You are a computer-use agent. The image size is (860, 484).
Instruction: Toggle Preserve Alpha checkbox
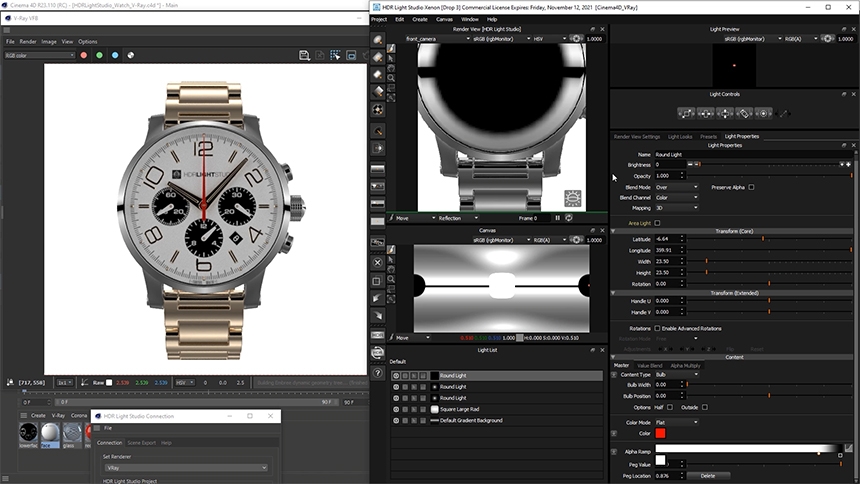click(751, 187)
